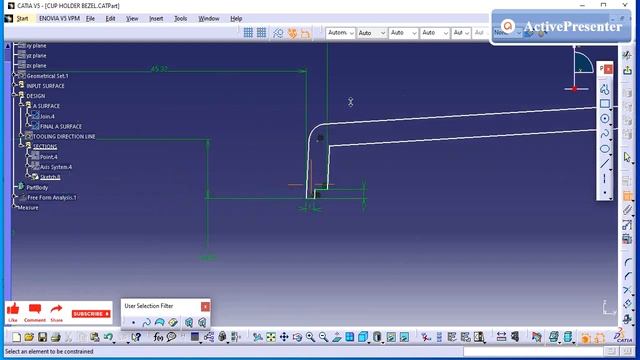Viewport: 640px width, 360px height.
Task: Collapse the SECTIONS tree node
Action: [x=21, y=145]
